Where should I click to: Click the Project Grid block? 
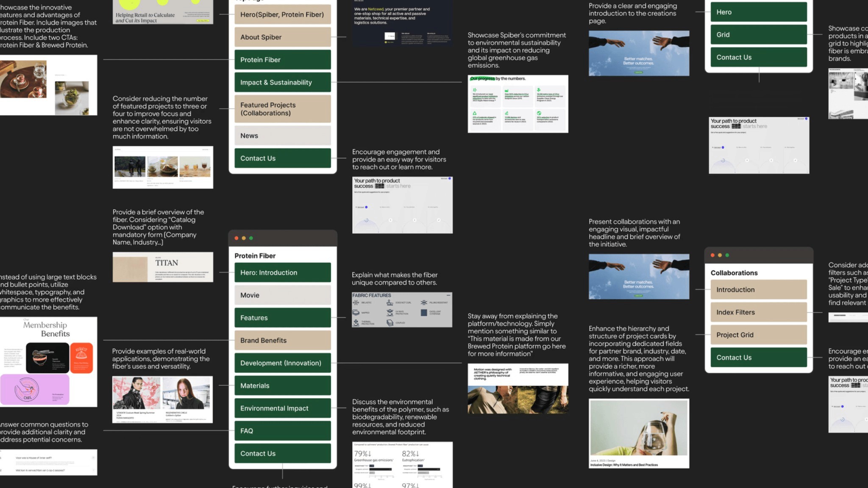[758, 335]
